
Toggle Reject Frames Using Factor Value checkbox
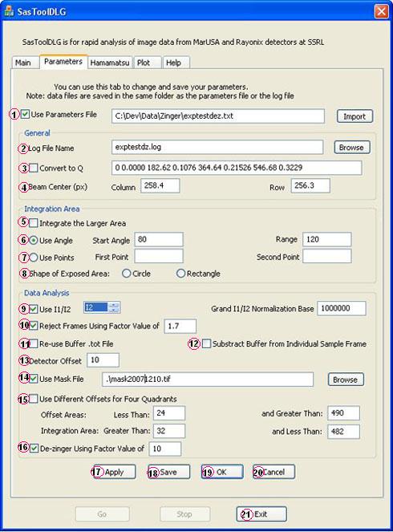(33, 326)
